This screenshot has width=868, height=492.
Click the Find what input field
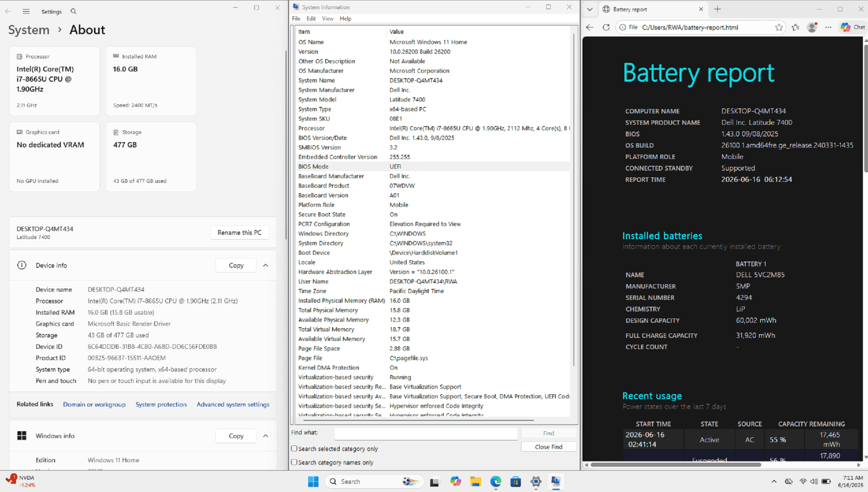[x=426, y=433]
